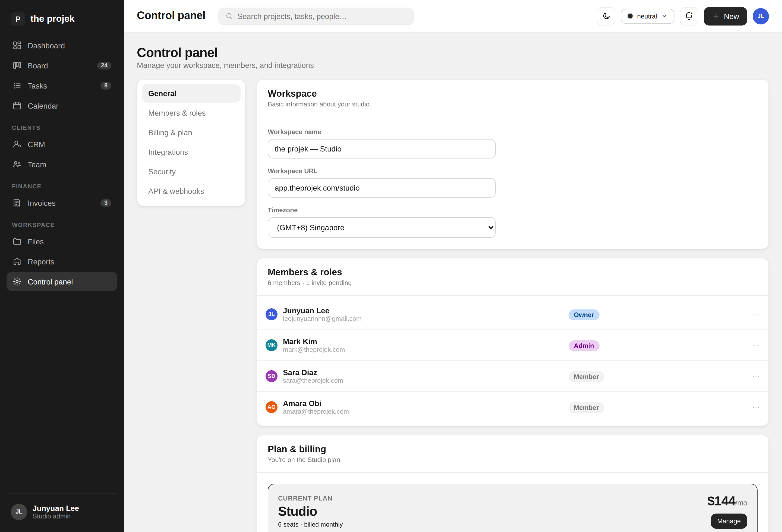Screen dimensions: 782x532
Task: Click email sara@theprojek.com
Action: click(313, 380)
